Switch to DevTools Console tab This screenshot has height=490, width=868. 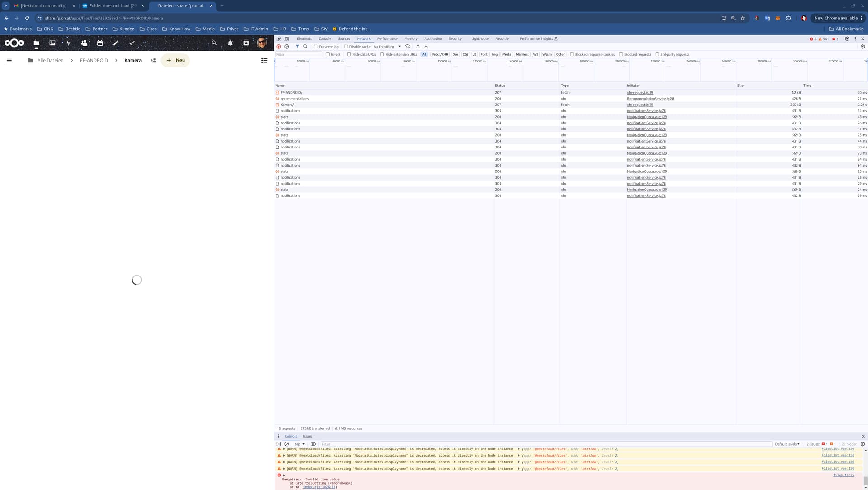[325, 39]
